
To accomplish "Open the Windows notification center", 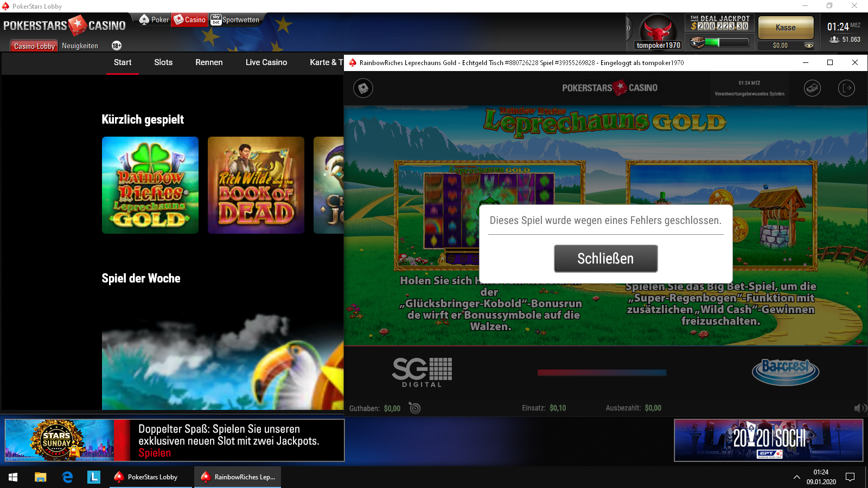I will point(850,477).
